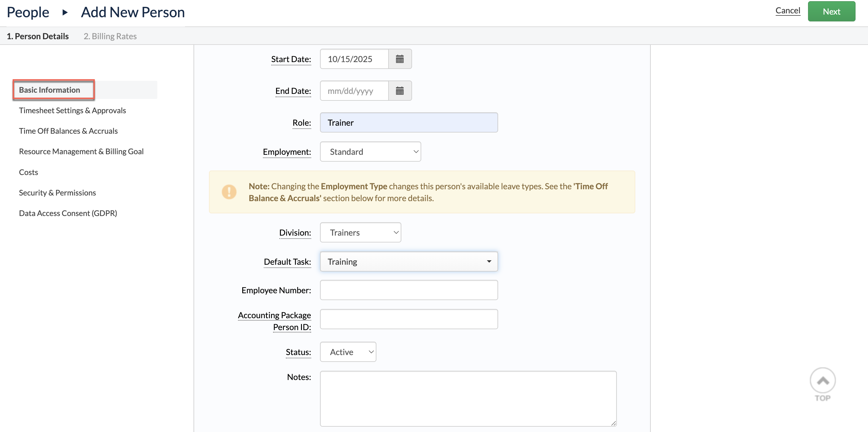Focus the Employee Number field

click(409, 290)
